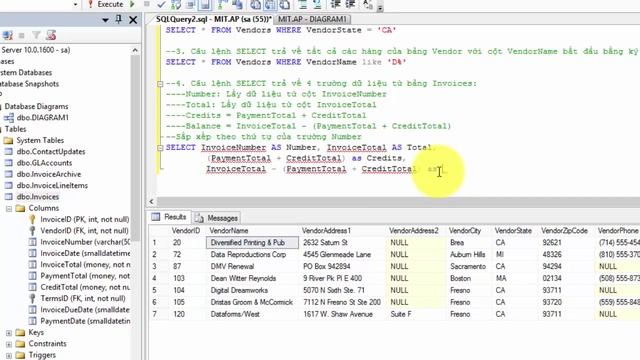The width and height of the screenshot is (640, 360).
Task: Switch output to Results to File
Action: (285, 4)
